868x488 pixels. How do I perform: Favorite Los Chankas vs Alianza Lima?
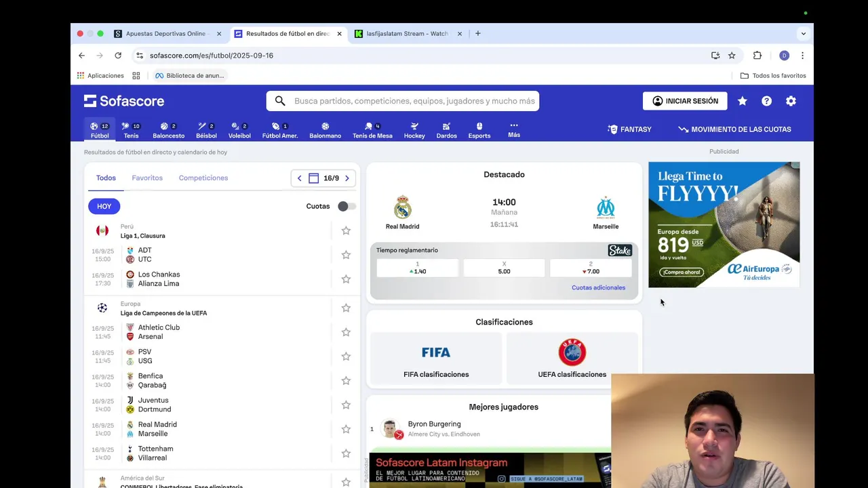click(x=346, y=279)
